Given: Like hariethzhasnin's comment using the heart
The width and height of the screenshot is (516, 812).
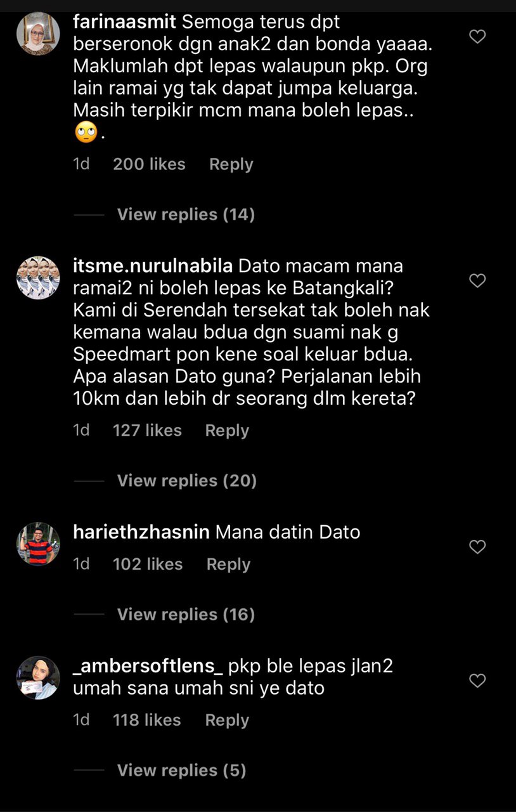Looking at the screenshot, I should pos(477,547).
